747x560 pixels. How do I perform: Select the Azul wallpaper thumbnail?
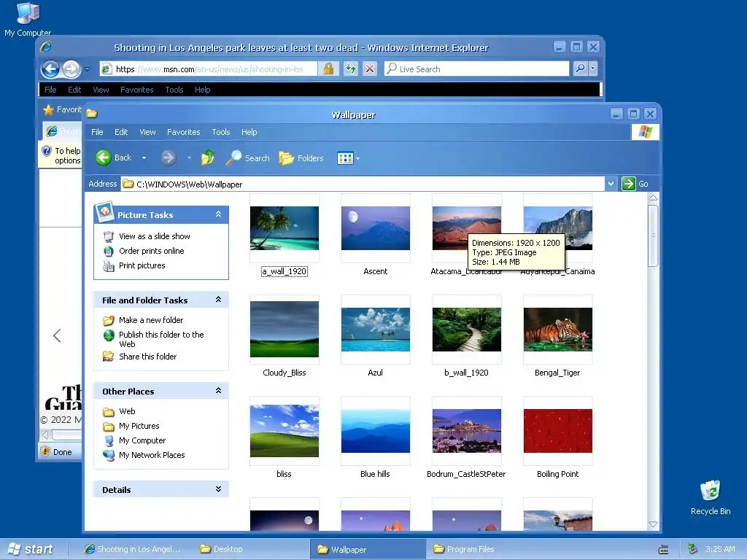pyautogui.click(x=376, y=330)
